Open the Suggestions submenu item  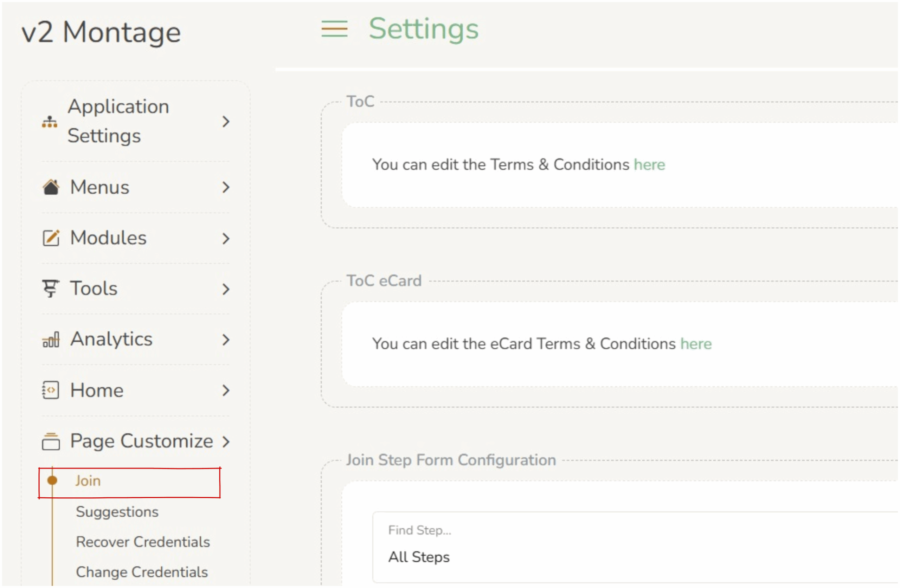pyautogui.click(x=117, y=512)
